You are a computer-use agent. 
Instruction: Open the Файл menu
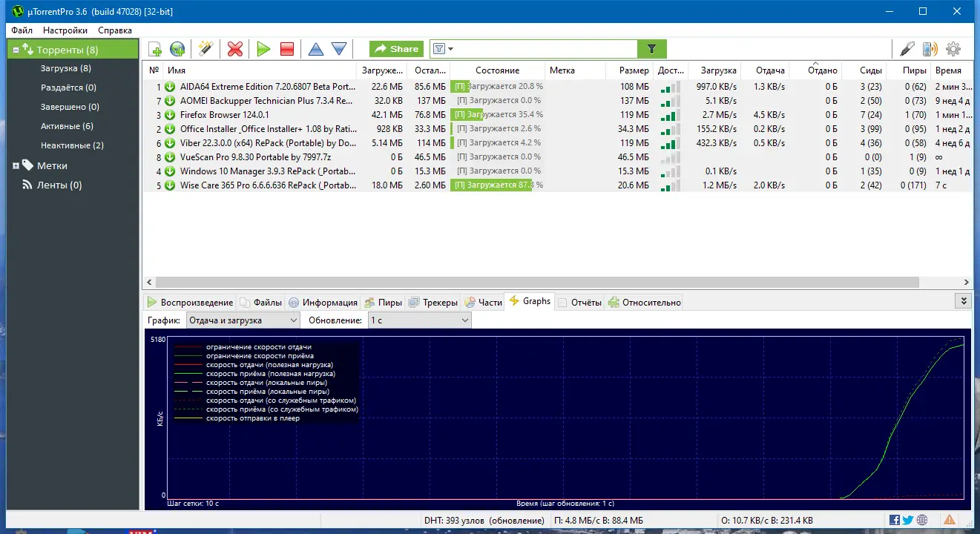[x=22, y=30]
